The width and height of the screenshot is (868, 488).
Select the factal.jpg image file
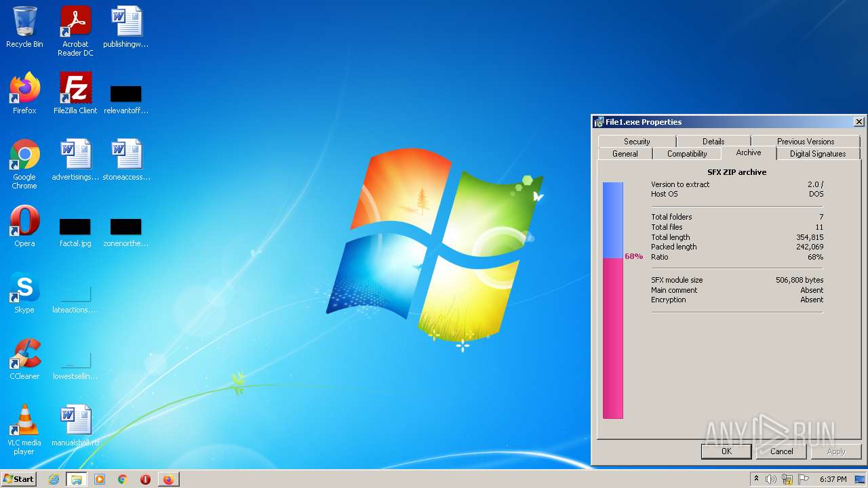coord(75,232)
